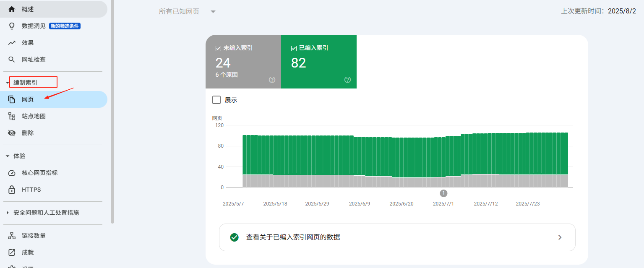Toggle the 已编入索引 checkbox
Image resolution: width=644 pixels, height=268 pixels.
(x=294, y=48)
